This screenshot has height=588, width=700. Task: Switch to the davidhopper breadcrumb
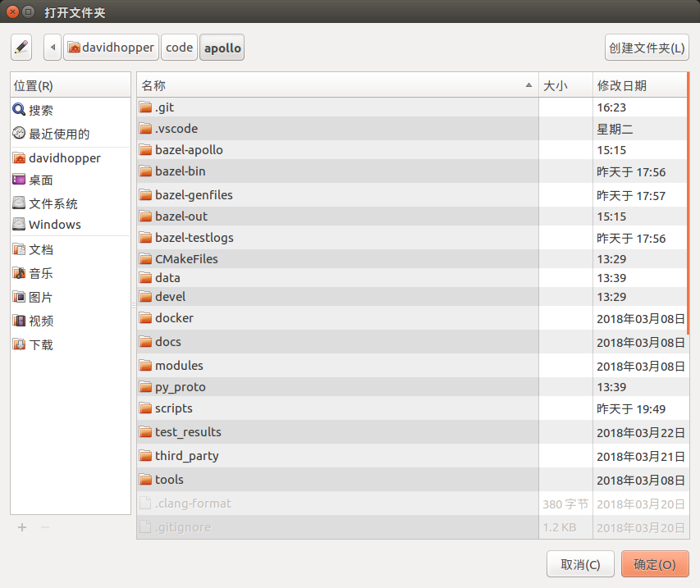point(111,47)
